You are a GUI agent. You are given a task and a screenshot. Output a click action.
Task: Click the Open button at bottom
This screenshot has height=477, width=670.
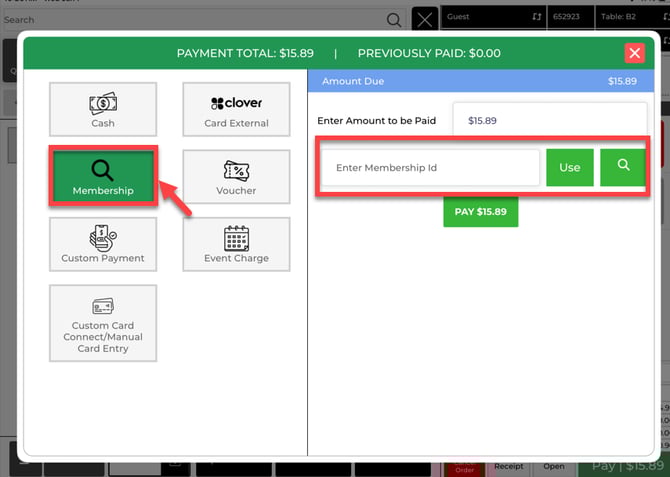(553, 466)
